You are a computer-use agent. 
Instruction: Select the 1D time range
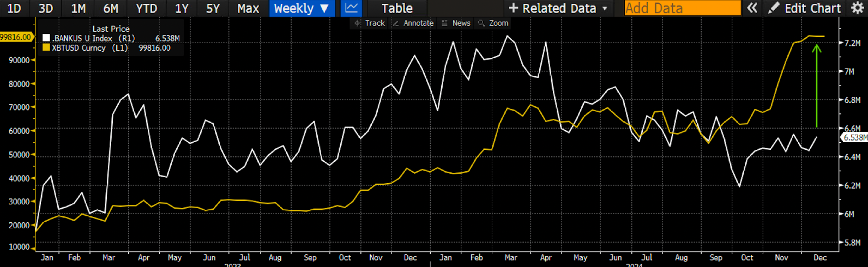[14, 8]
